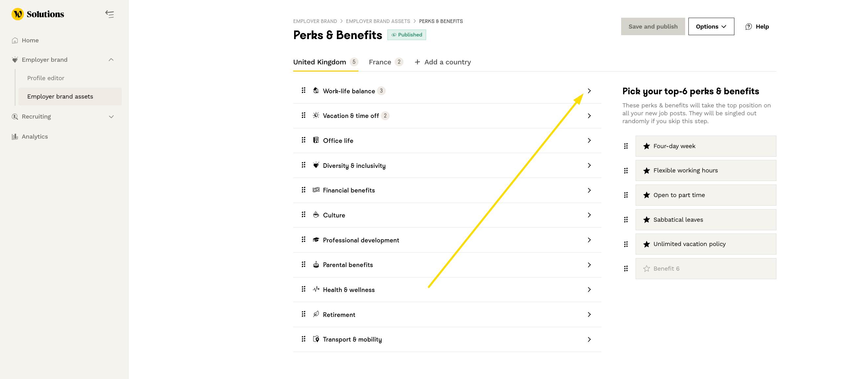Click drag handle beside Four-day week
Viewport: 868px width, 379px height.
626,146
